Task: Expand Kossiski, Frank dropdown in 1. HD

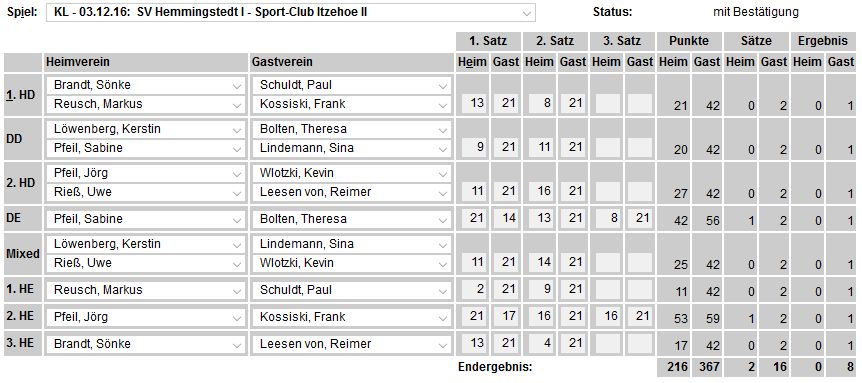Action: [351, 104]
